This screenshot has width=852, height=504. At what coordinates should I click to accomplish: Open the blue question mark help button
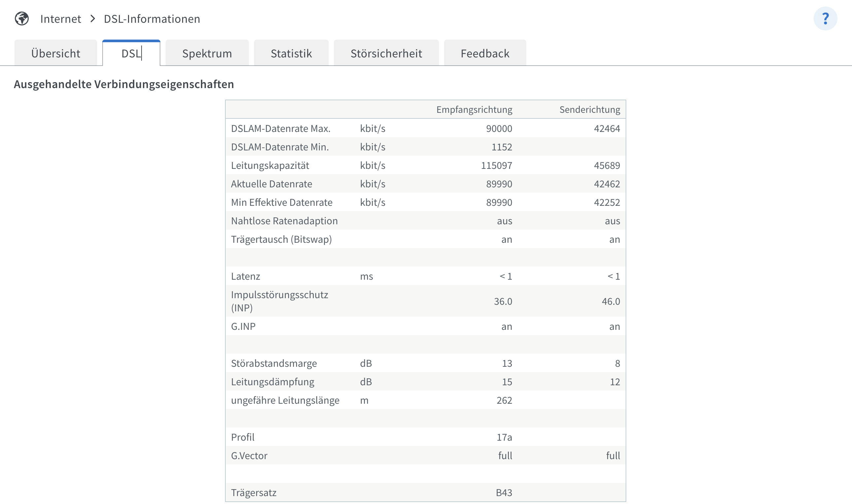tap(825, 18)
